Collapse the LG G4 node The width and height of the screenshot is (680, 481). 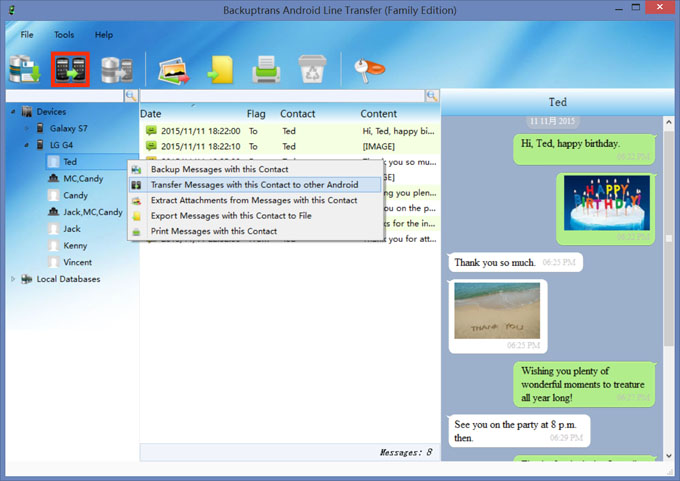(x=26, y=145)
